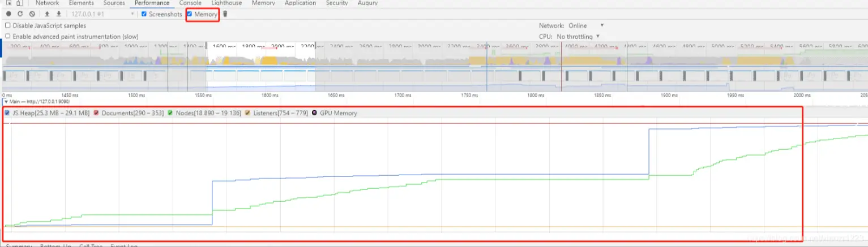Enable Disable JavaScript samples option
The image size is (868, 247).
click(x=7, y=25)
